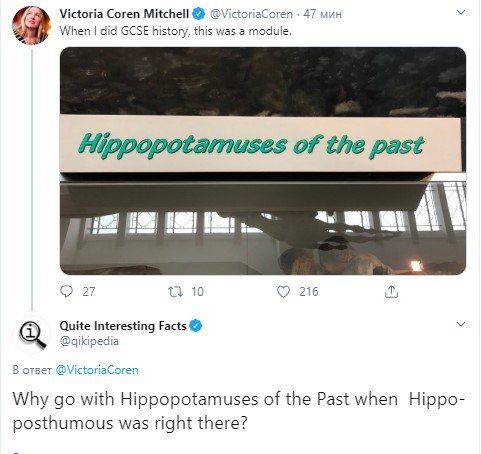This screenshot has height=454, width=481.
Task: Expand options chevron on Victoria's tweet
Action: click(461, 13)
